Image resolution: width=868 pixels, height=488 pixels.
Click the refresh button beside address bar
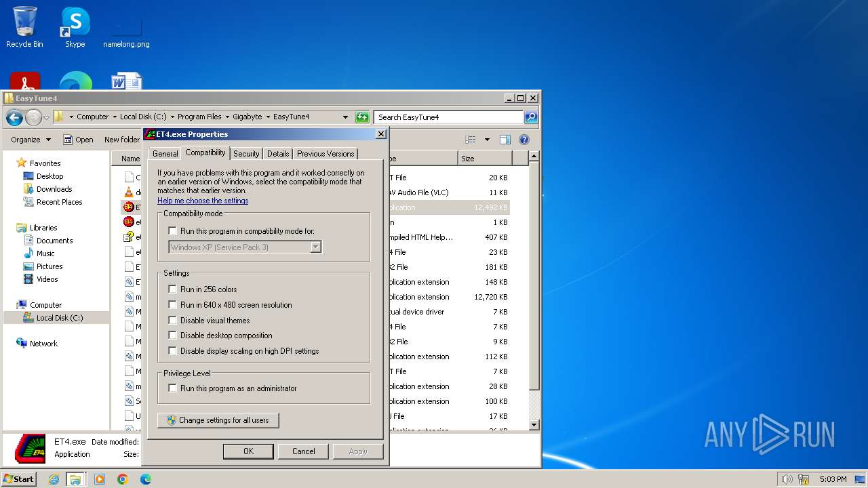pos(362,117)
